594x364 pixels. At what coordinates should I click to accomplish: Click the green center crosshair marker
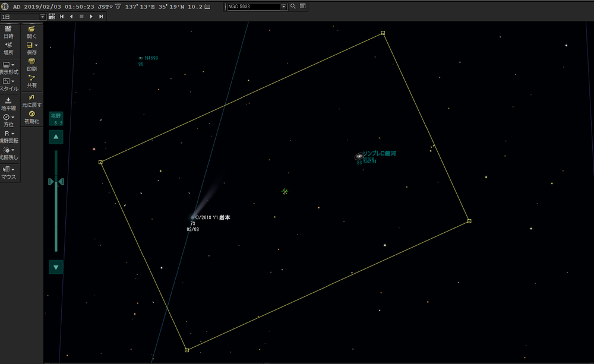(285, 192)
